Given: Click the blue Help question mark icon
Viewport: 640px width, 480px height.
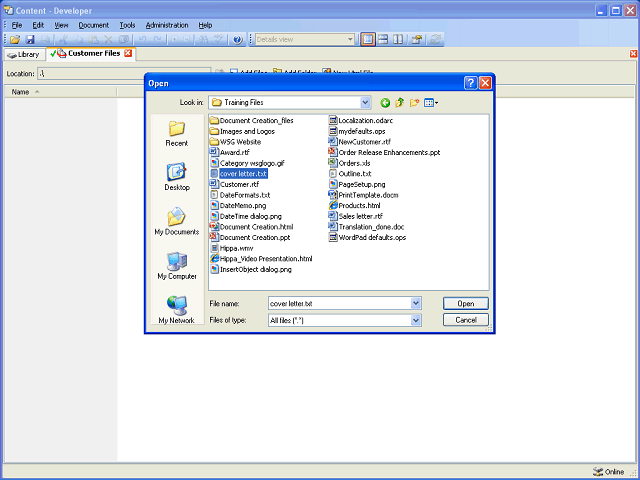Looking at the screenshot, I should tap(238, 40).
